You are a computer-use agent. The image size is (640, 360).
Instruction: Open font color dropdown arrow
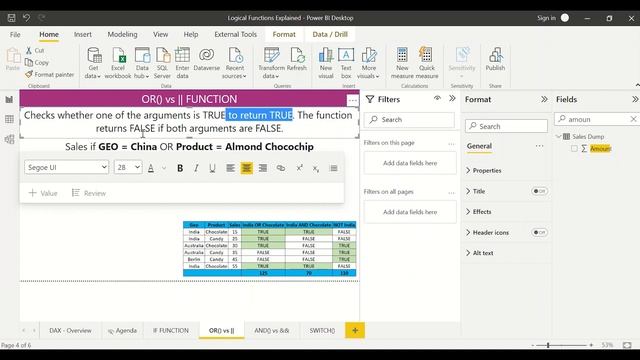(x=164, y=168)
